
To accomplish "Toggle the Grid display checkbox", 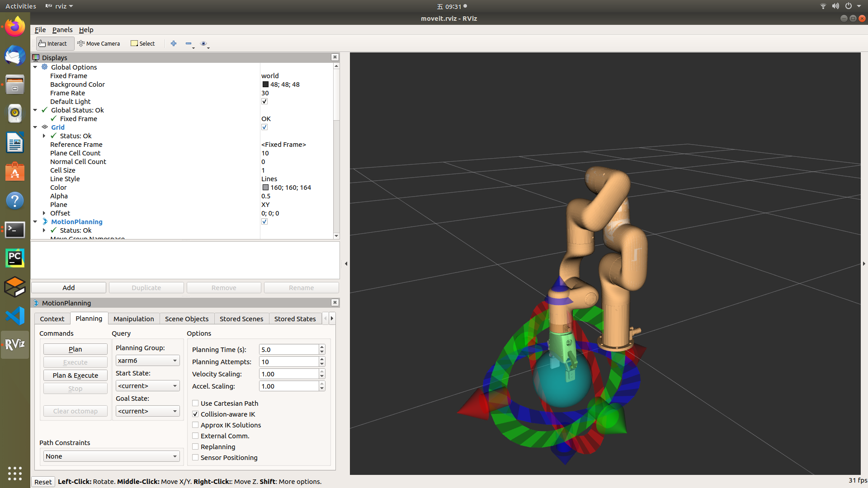I will click(x=264, y=127).
